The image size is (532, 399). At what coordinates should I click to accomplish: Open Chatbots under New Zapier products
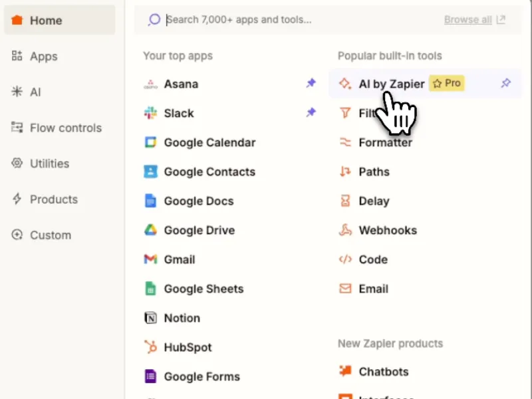tap(384, 372)
